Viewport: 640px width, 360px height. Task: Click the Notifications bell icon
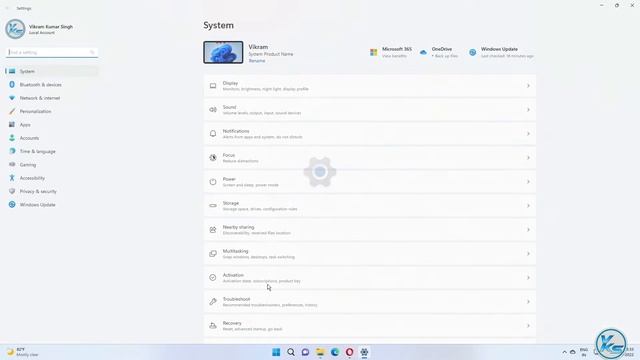[213, 133]
